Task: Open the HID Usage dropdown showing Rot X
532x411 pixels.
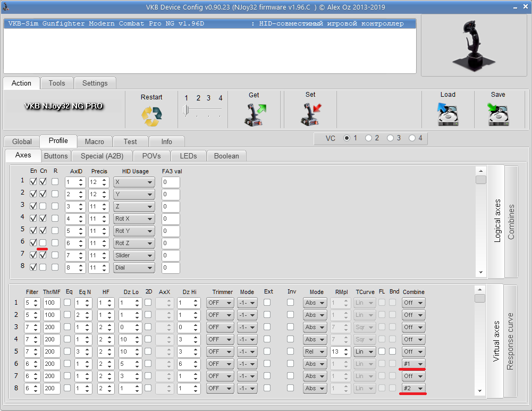Action: [x=134, y=219]
